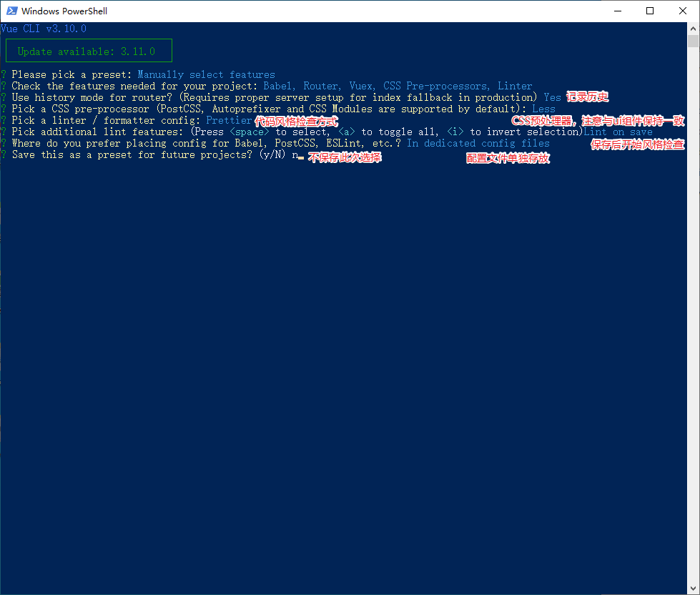
Task: Click the 'Update available: 3.11.0' box
Action: pos(89,51)
